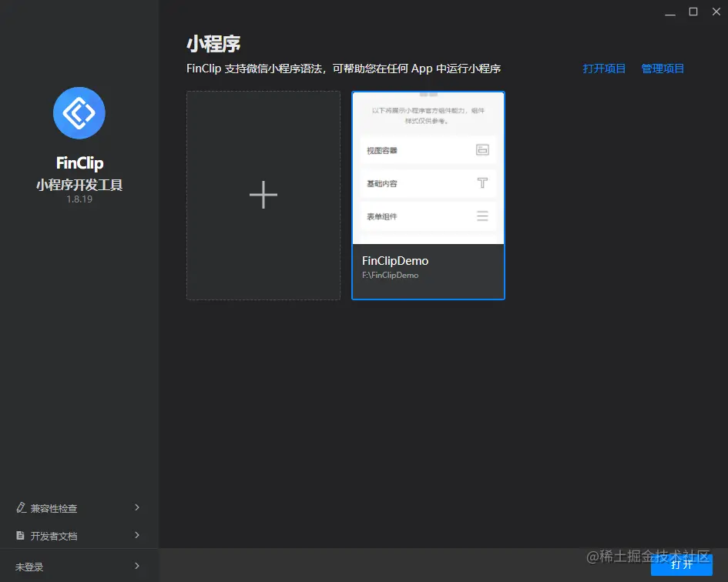Expand 兼容性检查 using its chevron arrow

click(137, 507)
